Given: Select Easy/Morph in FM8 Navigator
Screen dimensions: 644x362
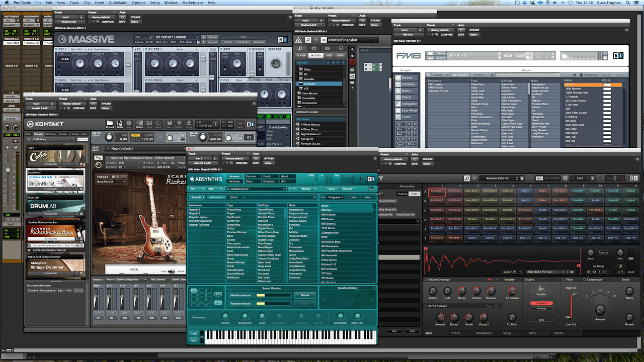Looking at the screenshot, I should coord(407,111).
